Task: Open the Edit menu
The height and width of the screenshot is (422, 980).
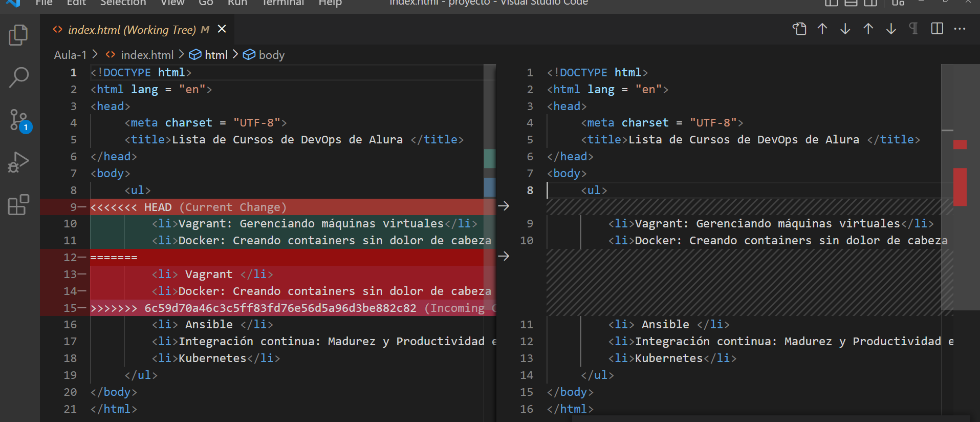Action: click(x=76, y=3)
